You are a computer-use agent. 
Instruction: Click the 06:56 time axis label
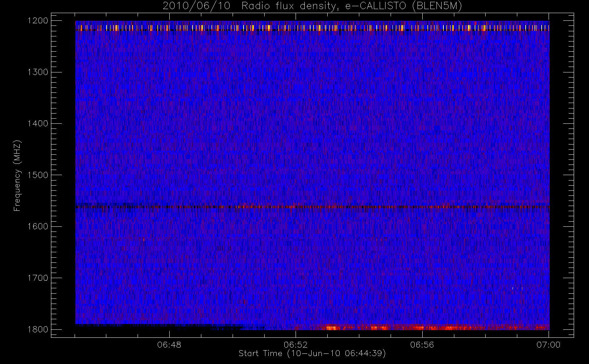(422, 345)
